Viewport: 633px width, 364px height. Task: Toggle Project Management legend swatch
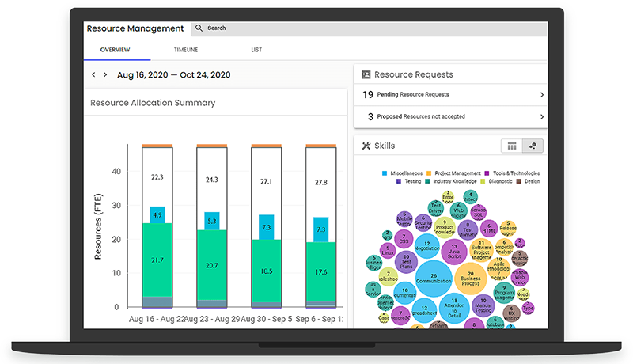point(429,173)
